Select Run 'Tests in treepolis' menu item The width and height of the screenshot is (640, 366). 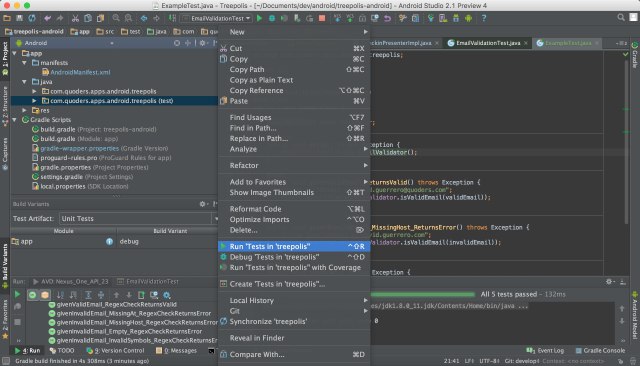pyautogui.click(x=294, y=246)
